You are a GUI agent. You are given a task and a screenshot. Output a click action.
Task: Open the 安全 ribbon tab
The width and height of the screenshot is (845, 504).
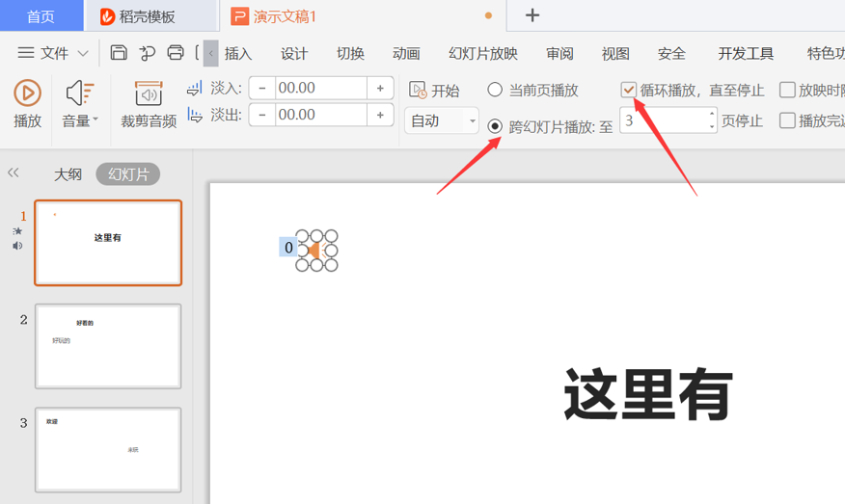click(x=671, y=53)
